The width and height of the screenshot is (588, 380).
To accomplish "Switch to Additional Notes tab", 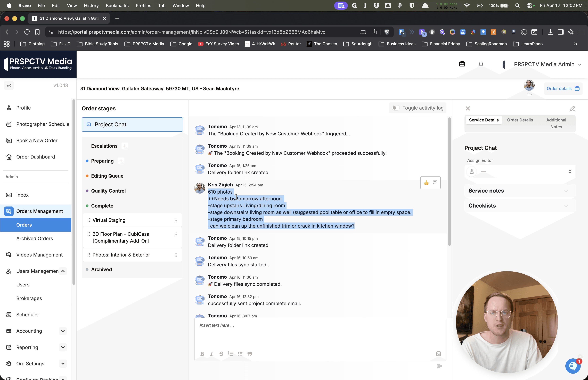I will pos(556,123).
